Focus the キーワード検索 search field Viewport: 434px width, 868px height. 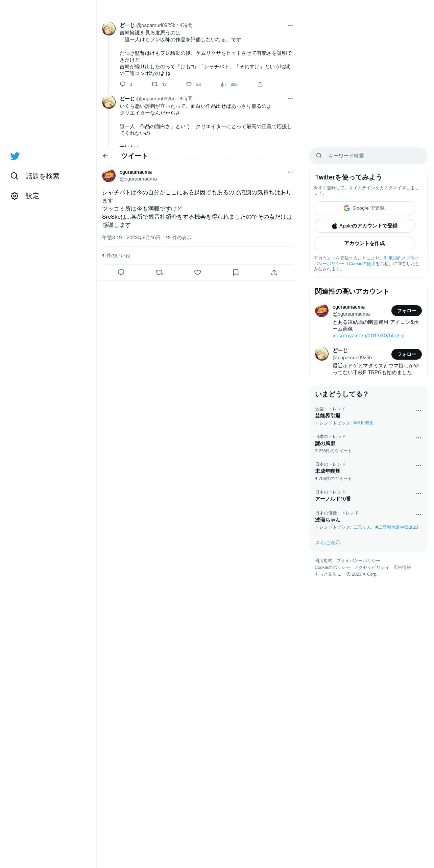[368, 156]
